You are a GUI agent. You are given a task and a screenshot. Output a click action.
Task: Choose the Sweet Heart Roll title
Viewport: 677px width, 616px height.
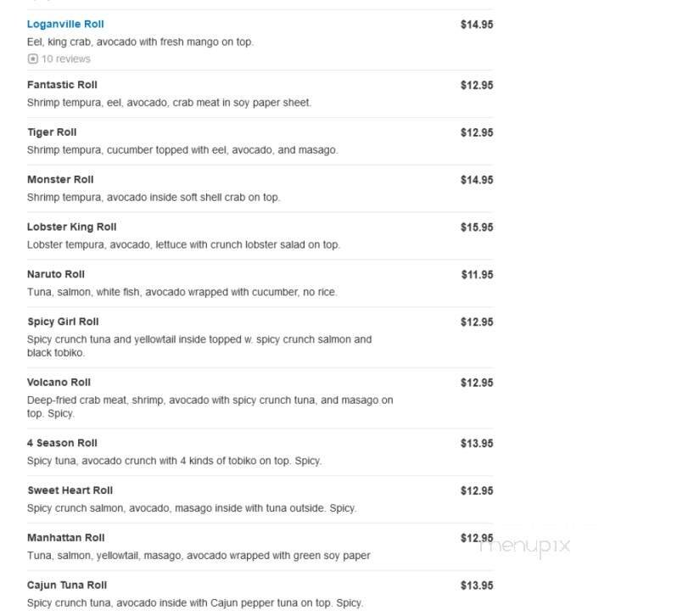tap(70, 491)
